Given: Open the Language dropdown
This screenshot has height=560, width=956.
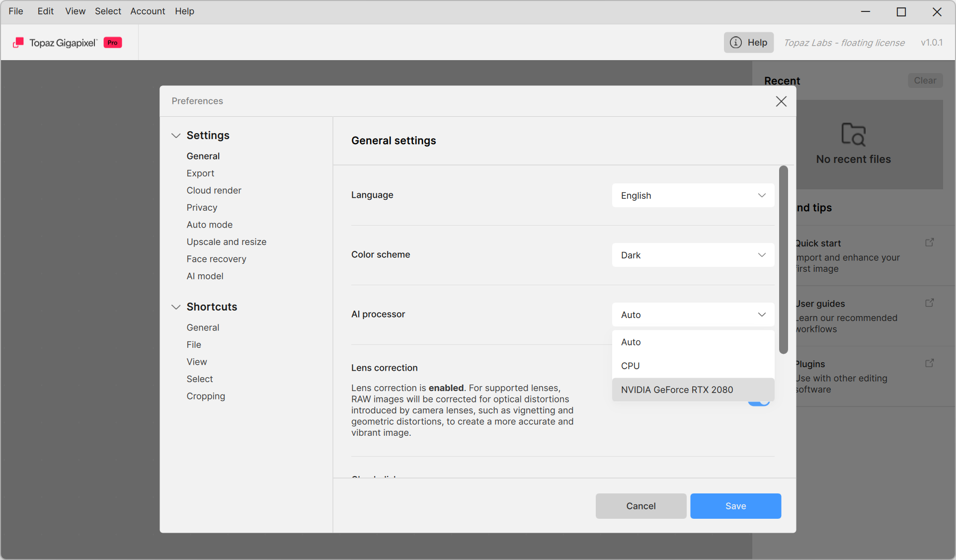Looking at the screenshot, I should (693, 195).
